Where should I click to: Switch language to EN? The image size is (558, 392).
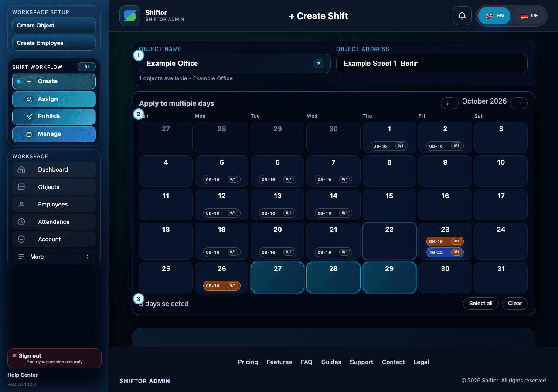pyautogui.click(x=494, y=16)
